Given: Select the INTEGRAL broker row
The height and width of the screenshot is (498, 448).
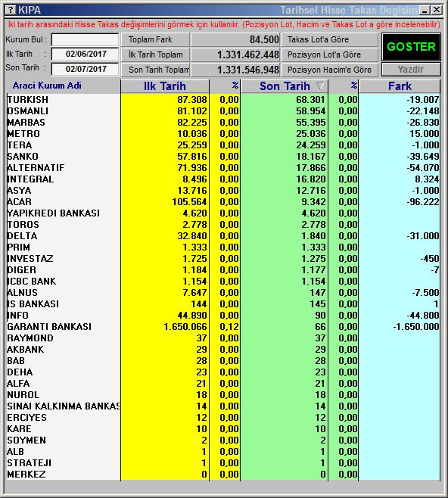Looking at the screenshot, I should [x=223, y=179].
